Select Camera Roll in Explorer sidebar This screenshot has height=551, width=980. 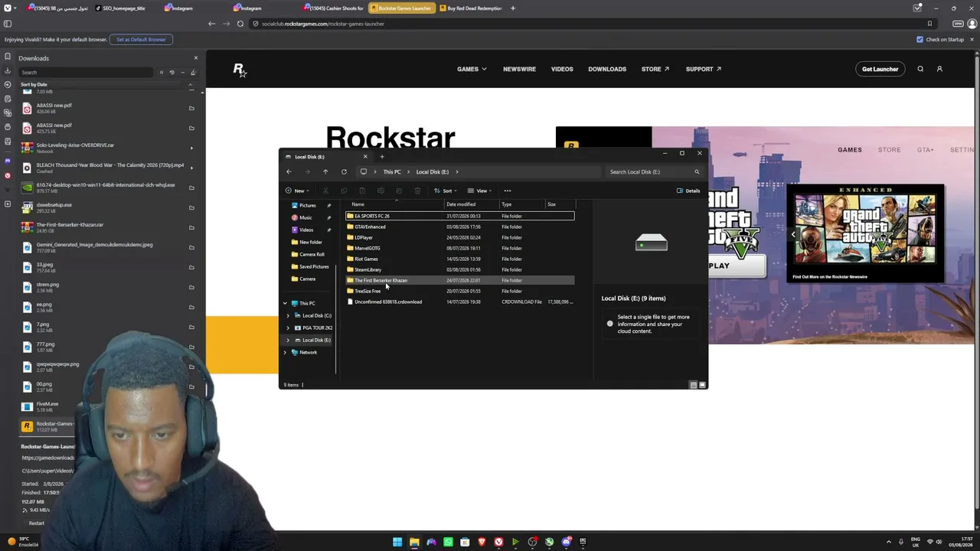312,254
